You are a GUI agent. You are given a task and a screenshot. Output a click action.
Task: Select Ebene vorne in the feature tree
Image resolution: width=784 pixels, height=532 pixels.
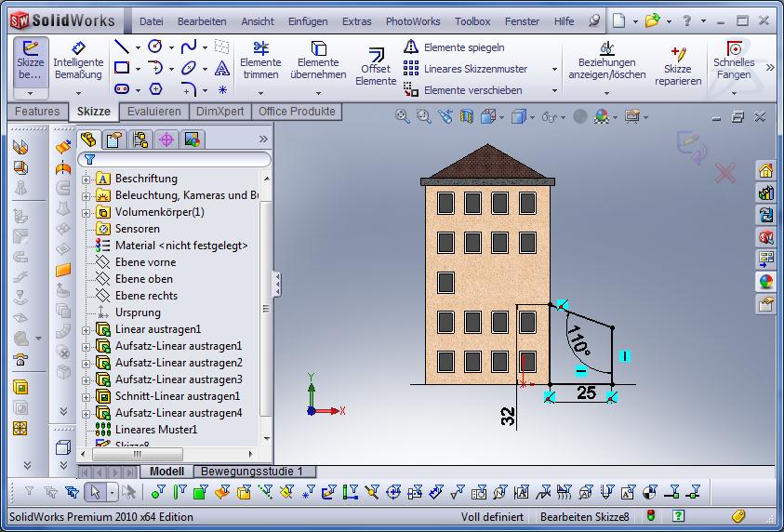tap(144, 262)
